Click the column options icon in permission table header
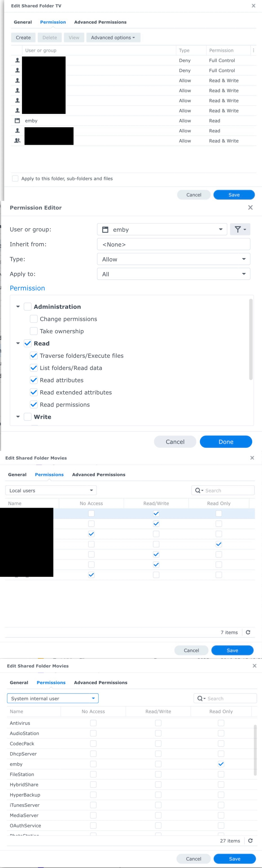Screen dimensions: 262x868 pos(253,50)
